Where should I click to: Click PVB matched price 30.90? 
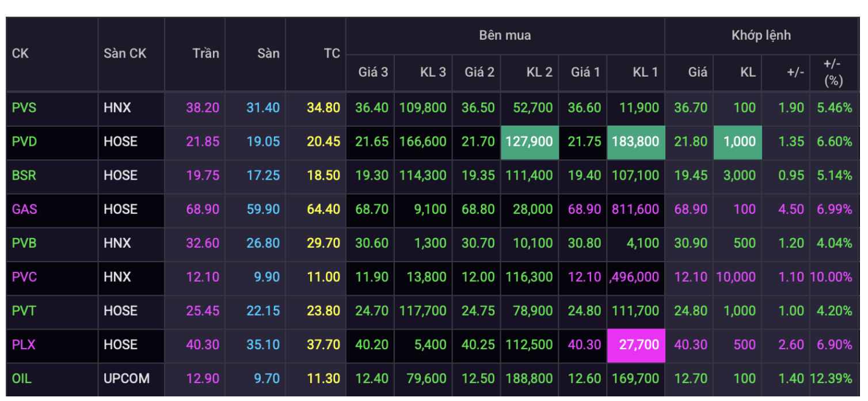tap(691, 243)
